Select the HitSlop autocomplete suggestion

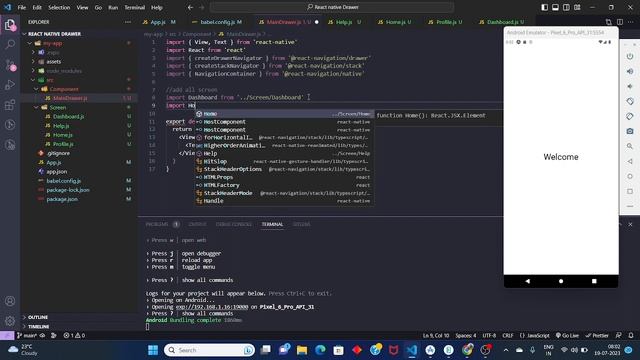pos(284,162)
